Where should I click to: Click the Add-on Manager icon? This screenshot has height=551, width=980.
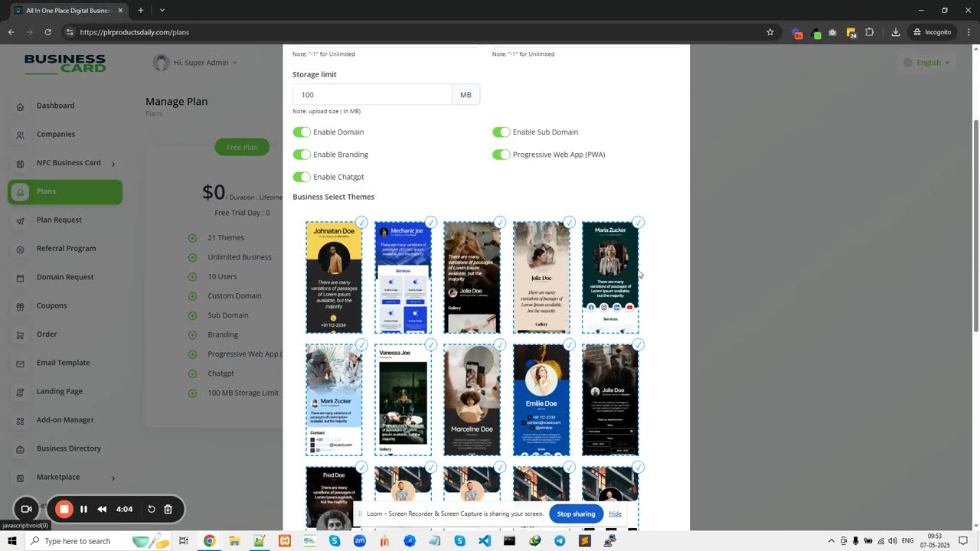pos(20,421)
